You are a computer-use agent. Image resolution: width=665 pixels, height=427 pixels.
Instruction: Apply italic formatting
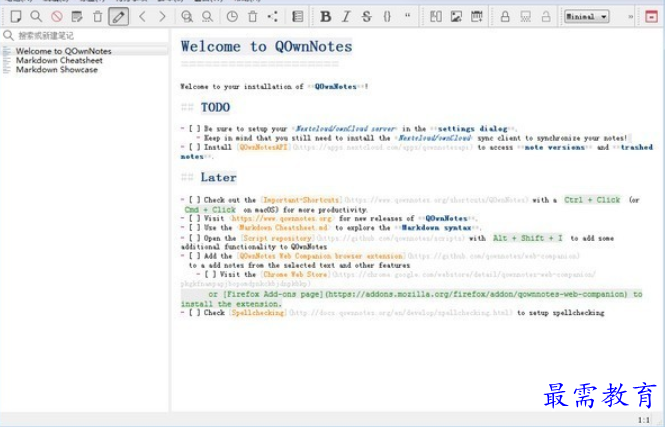point(346,17)
